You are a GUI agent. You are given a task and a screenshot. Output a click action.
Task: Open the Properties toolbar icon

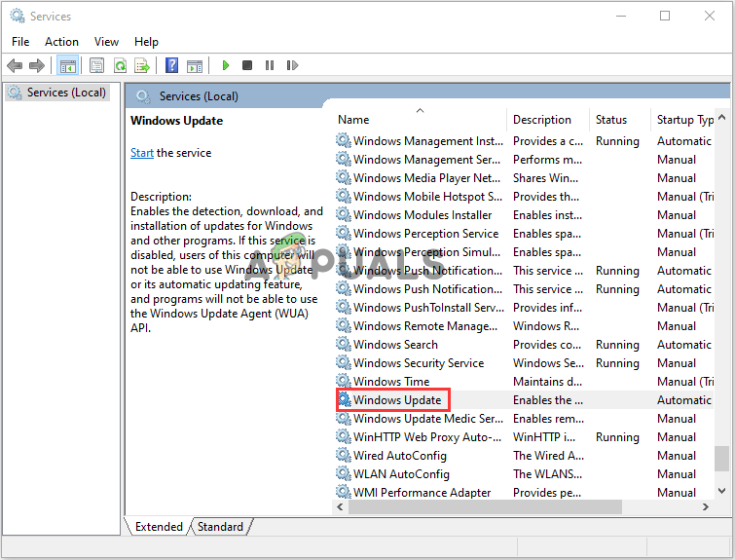[x=96, y=65]
